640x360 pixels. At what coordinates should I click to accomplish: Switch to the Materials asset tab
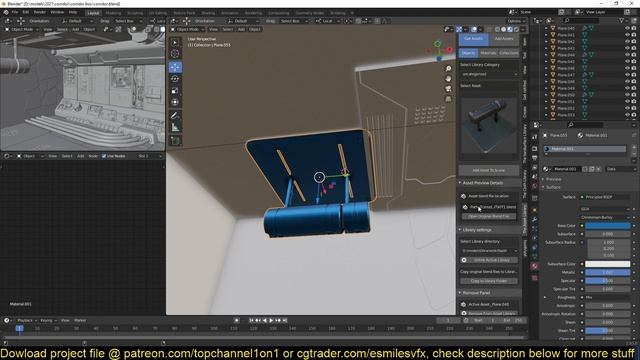pos(488,53)
